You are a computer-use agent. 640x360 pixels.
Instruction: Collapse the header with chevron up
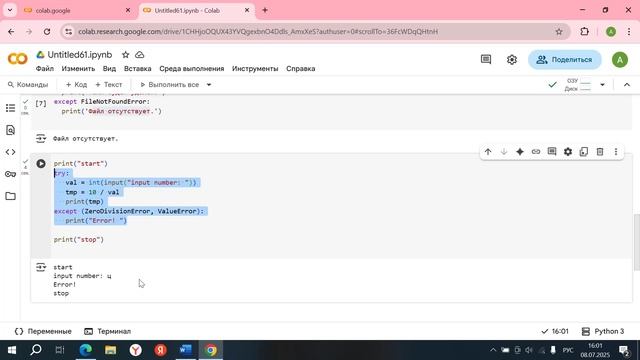[627, 85]
